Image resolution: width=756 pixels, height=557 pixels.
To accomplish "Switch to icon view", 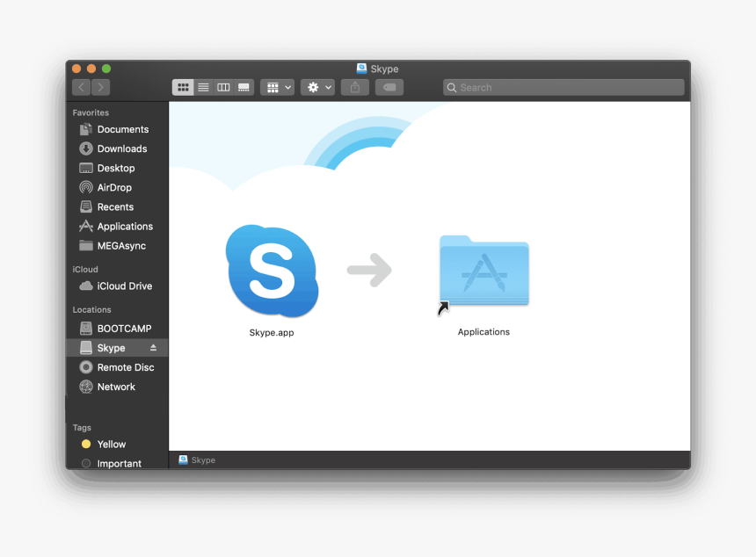I will click(183, 87).
